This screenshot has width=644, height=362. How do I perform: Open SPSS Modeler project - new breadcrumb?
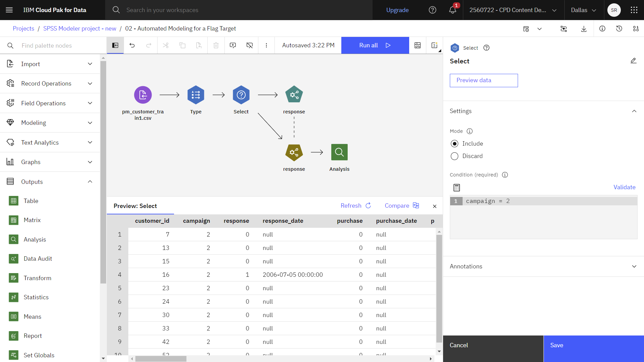point(80,29)
